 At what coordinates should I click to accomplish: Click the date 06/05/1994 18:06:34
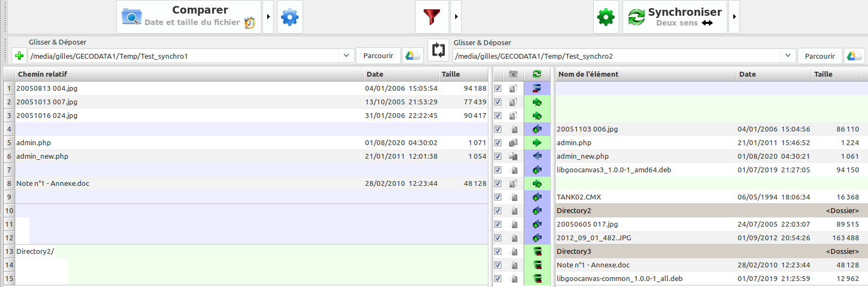pyautogui.click(x=773, y=197)
